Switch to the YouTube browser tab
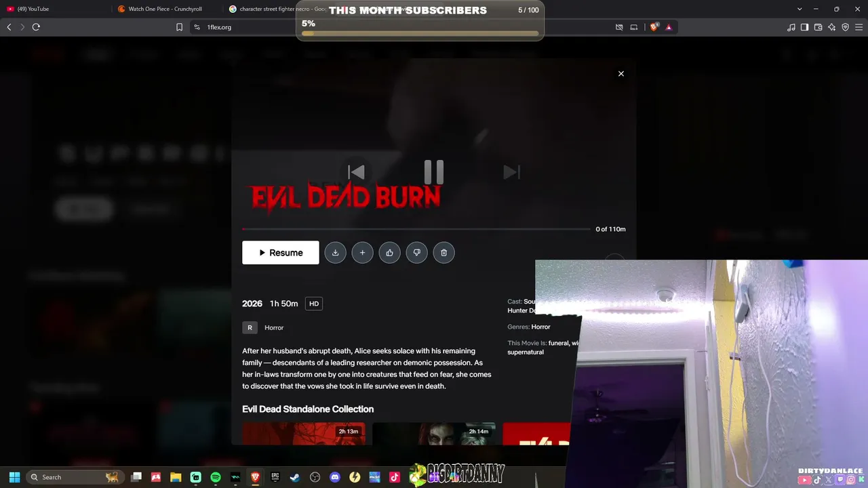Viewport: 868px width, 488px height. click(x=54, y=9)
